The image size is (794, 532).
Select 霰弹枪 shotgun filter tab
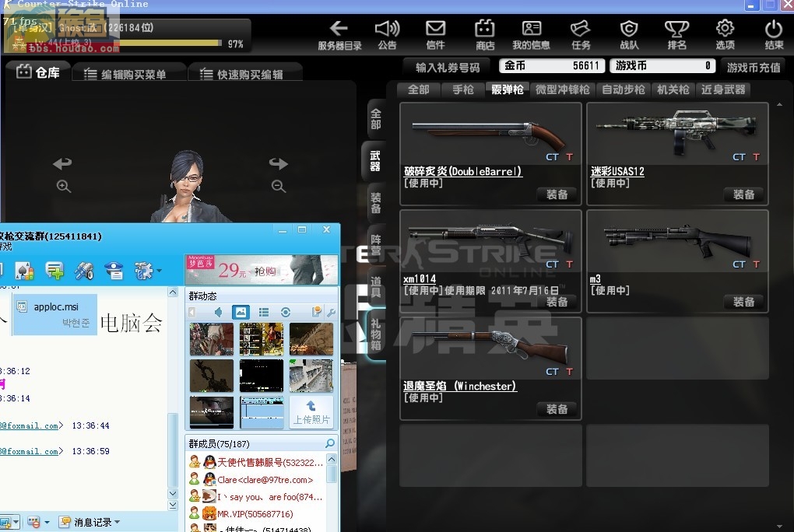(508, 89)
